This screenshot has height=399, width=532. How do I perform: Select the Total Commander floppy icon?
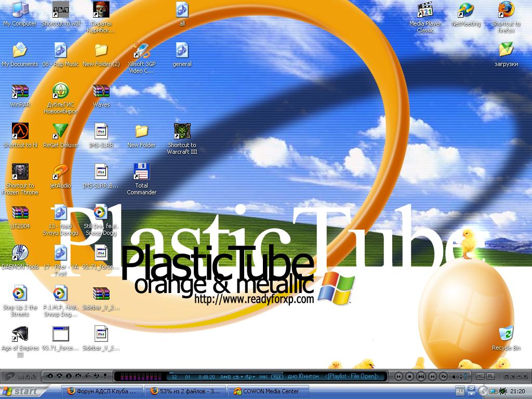(141, 179)
